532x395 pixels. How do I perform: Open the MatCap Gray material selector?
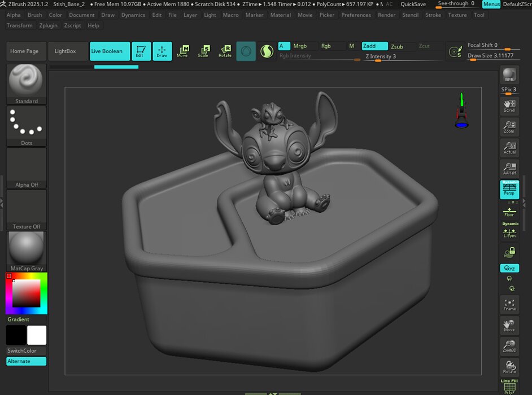[x=26, y=251]
